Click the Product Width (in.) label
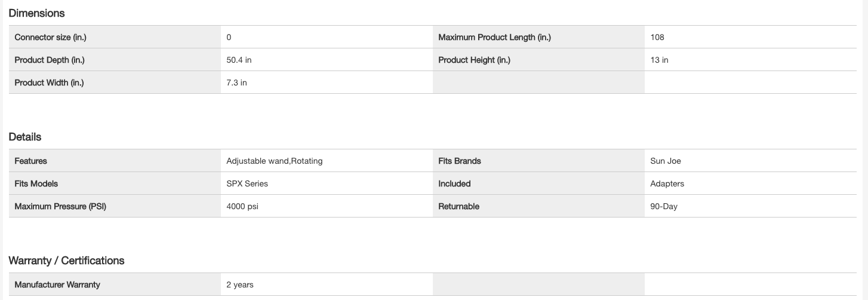Screen dimensions: 868x300 49,82
